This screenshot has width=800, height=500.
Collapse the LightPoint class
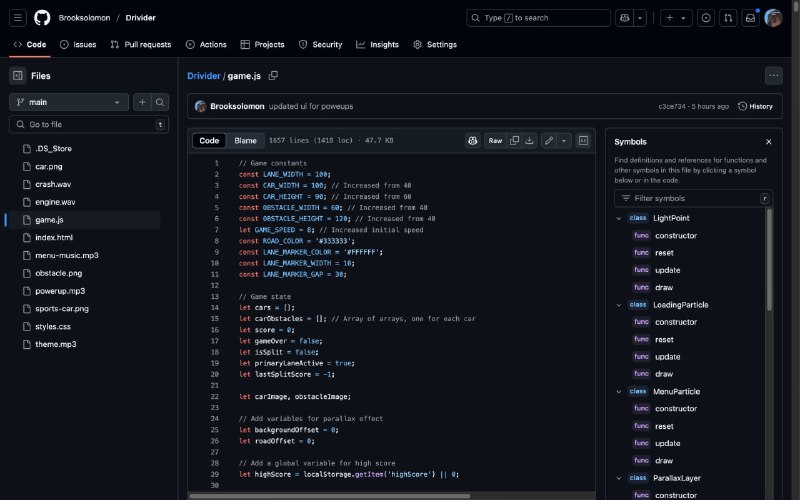point(619,218)
